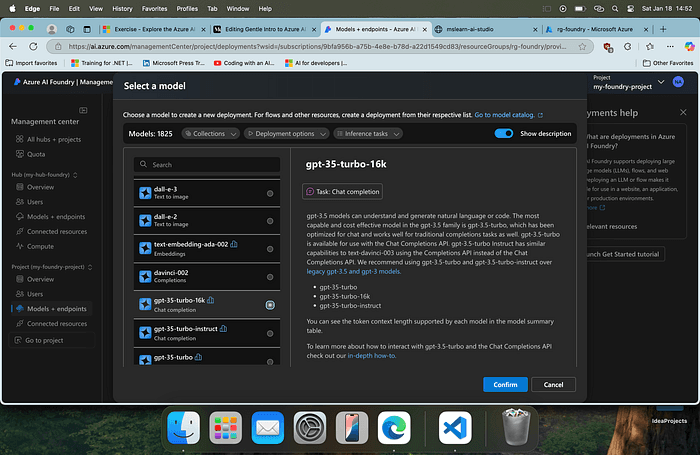The height and width of the screenshot is (455, 700).
Task: Click the info icon beside gpt-35-turbo-16k
Action: (211, 300)
